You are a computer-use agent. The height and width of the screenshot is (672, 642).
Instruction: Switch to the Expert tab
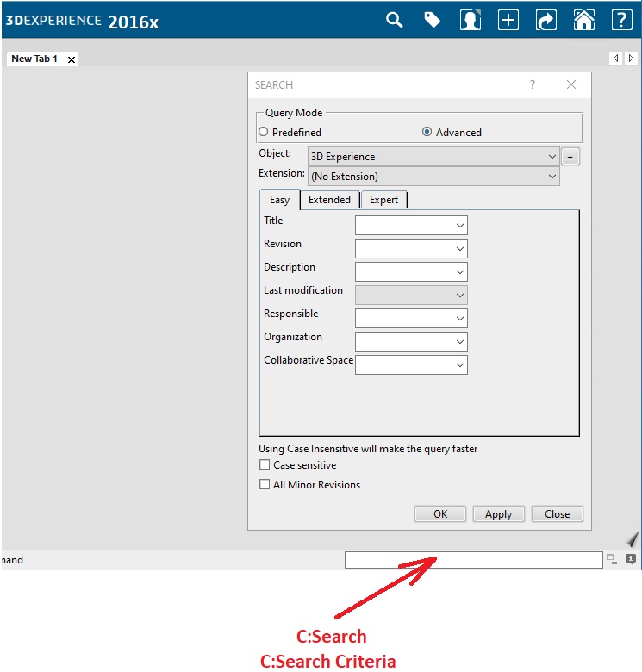pyautogui.click(x=383, y=200)
